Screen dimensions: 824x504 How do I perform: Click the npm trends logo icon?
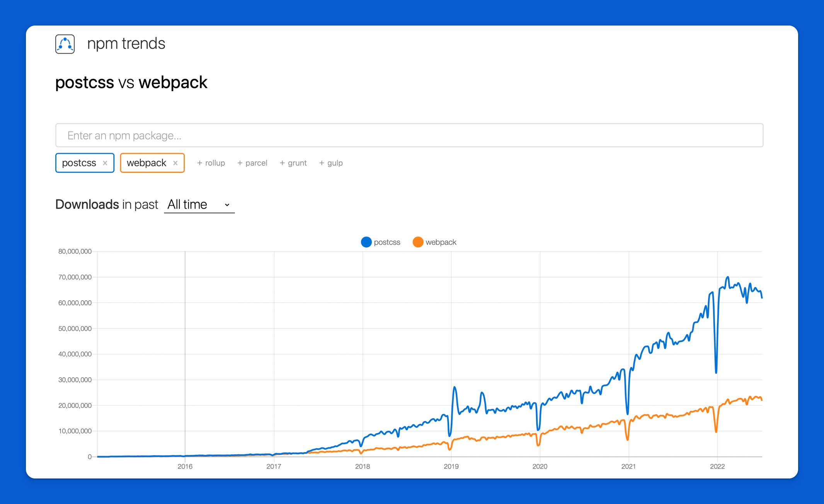point(65,44)
